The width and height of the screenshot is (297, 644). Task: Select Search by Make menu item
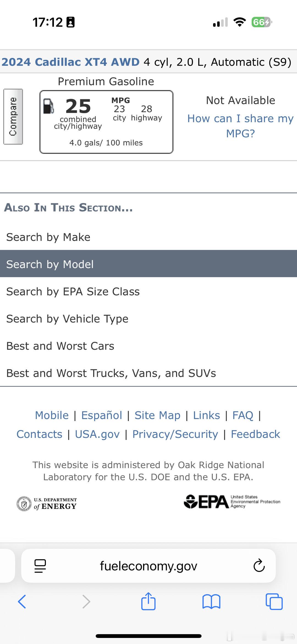pyautogui.click(x=48, y=237)
